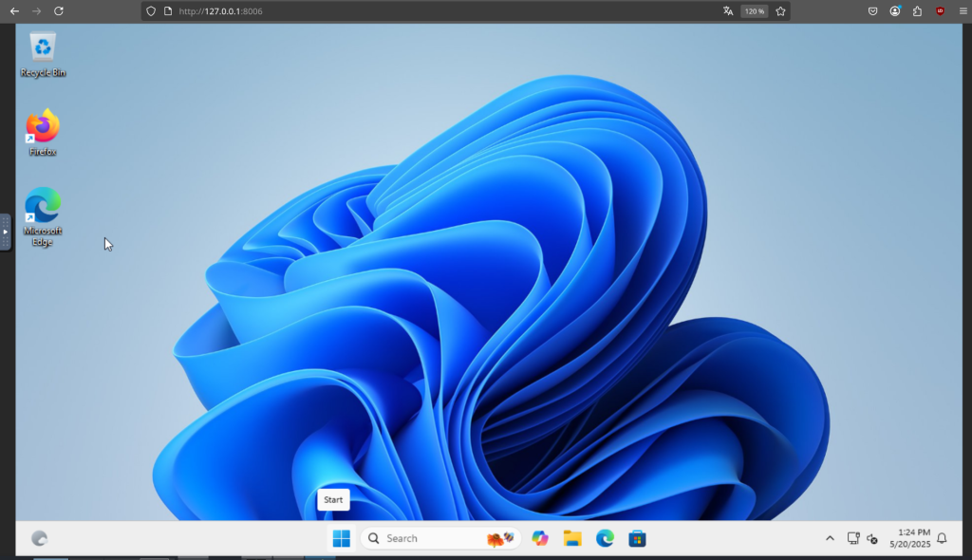Click the search highlight icon in the Search box

500,538
